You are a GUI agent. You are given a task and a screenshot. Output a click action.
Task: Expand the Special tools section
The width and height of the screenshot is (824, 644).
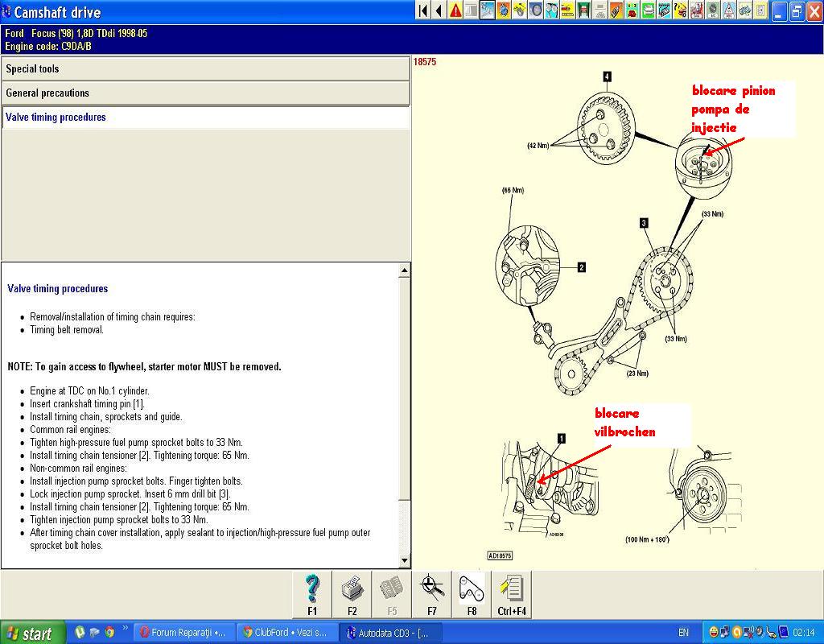(205, 69)
